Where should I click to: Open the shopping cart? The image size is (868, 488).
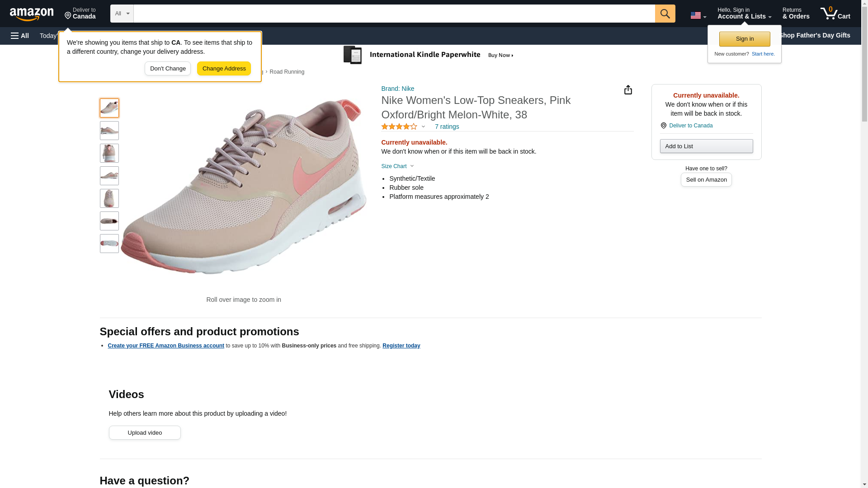[x=835, y=14]
